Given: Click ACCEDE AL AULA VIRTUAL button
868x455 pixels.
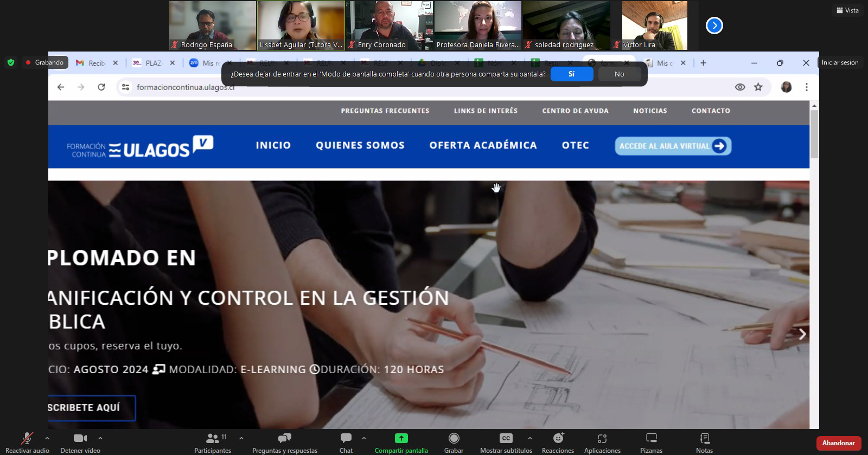Looking at the screenshot, I should 673,146.
